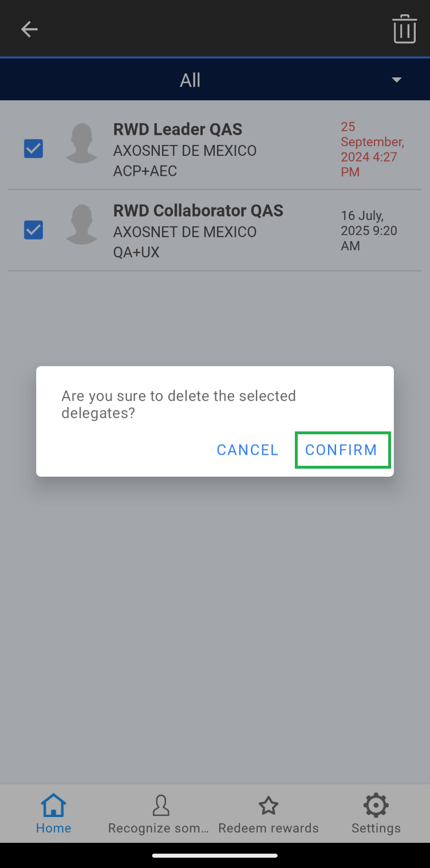Viewport: 430px width, 868px height.
Task: Switch to the Settings tab label
Action: point(376,828)
